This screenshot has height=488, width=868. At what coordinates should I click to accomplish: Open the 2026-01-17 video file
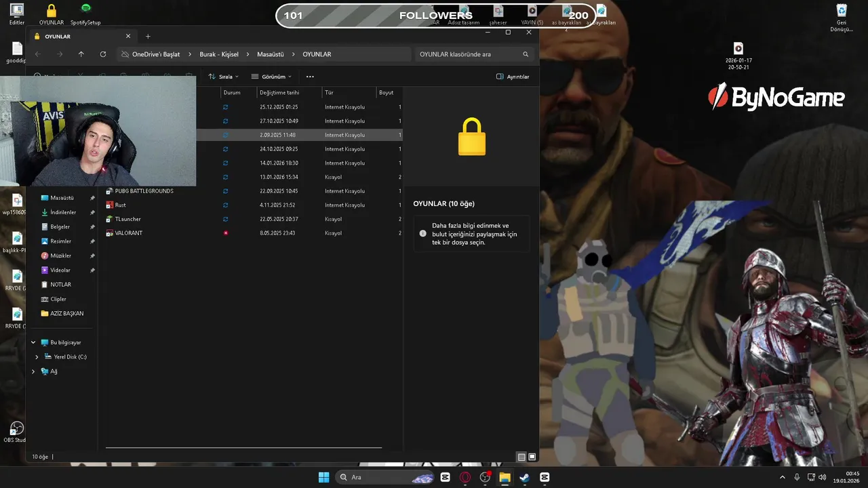[738, 56]
